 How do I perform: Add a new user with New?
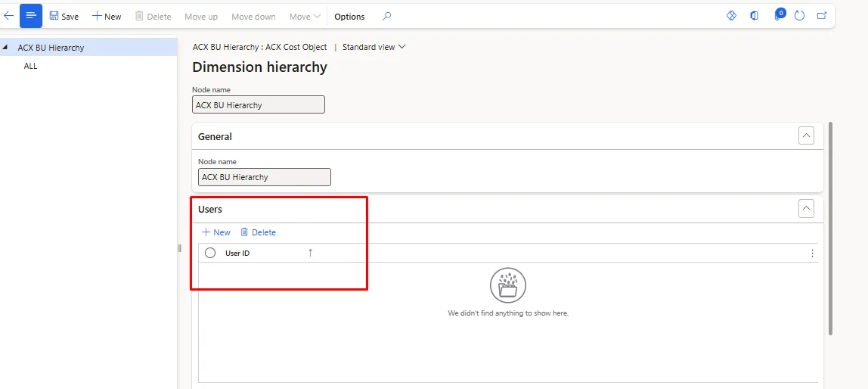[216, 232]
